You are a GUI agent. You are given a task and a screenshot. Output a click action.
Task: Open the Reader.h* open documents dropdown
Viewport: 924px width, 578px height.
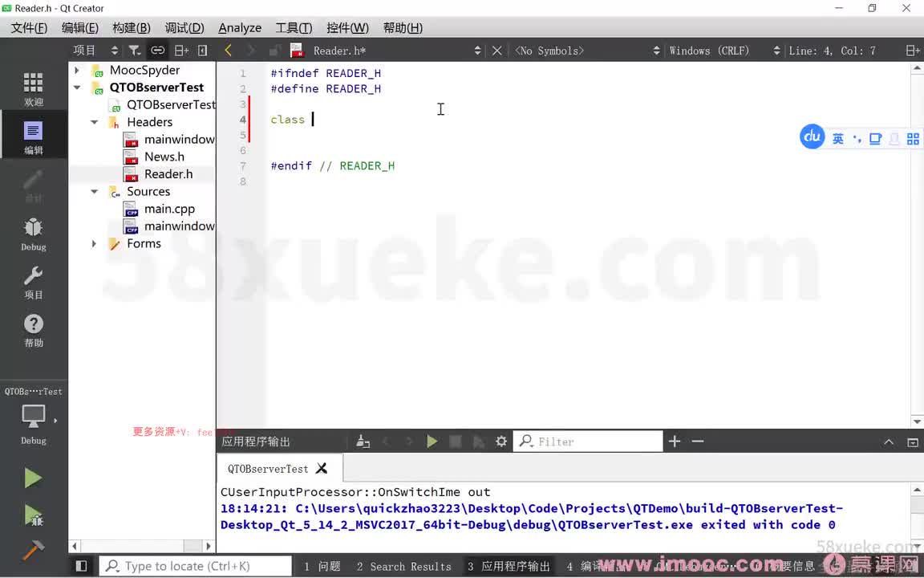tap(398, 51)
